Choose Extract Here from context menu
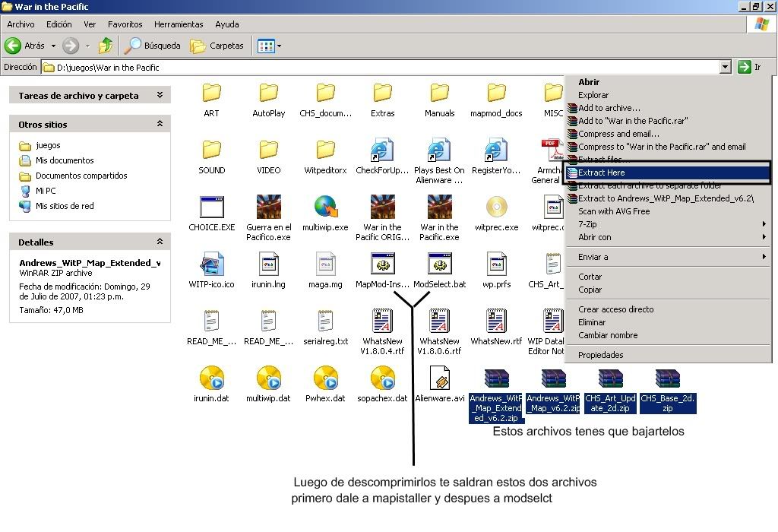 668,173
